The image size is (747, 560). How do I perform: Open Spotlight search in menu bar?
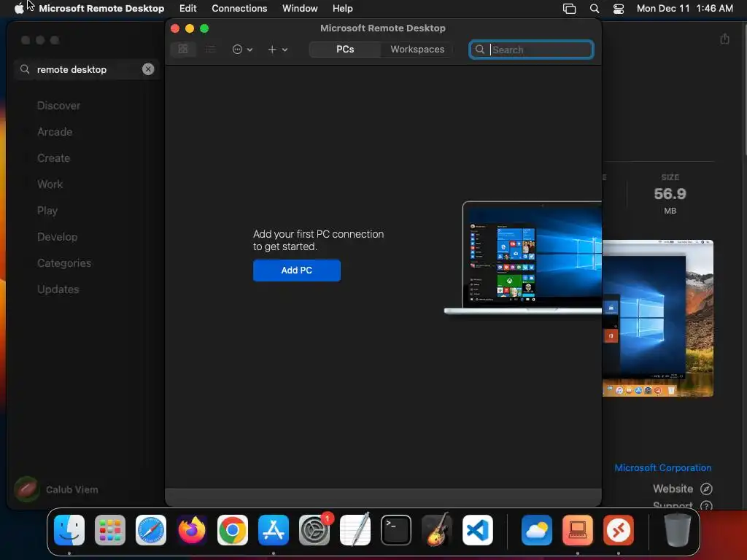[x=594, y=8]
